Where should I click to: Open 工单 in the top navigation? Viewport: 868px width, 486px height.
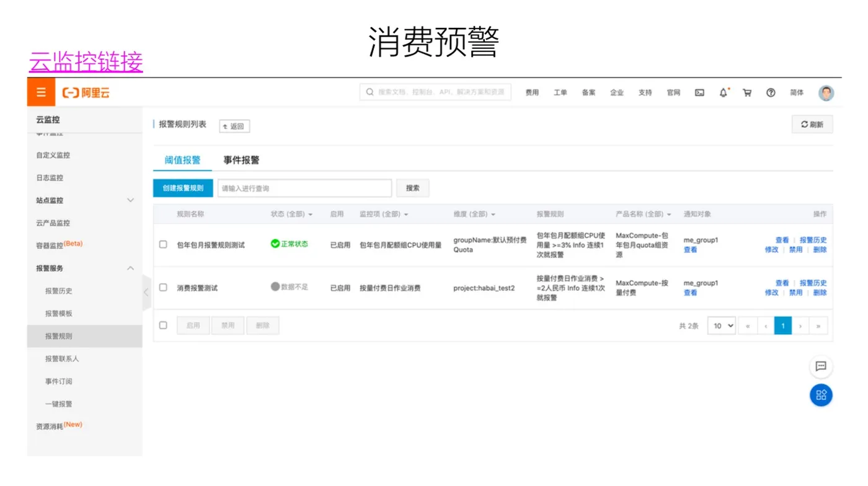[560, 92]
